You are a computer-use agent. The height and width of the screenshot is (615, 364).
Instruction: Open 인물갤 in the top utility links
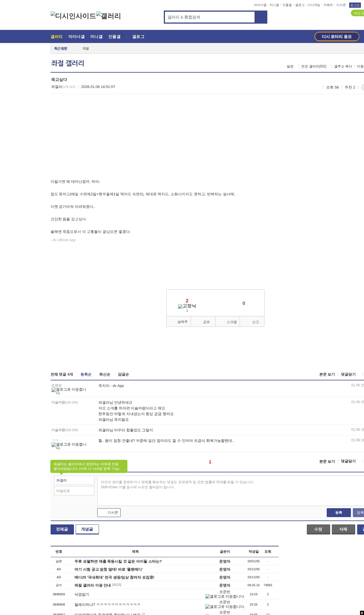tap(287, 5)
